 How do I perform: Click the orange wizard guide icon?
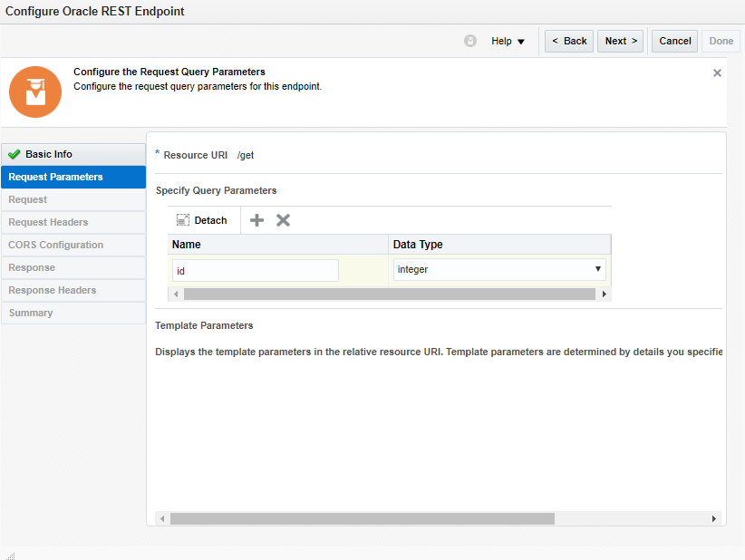(35, 92)
